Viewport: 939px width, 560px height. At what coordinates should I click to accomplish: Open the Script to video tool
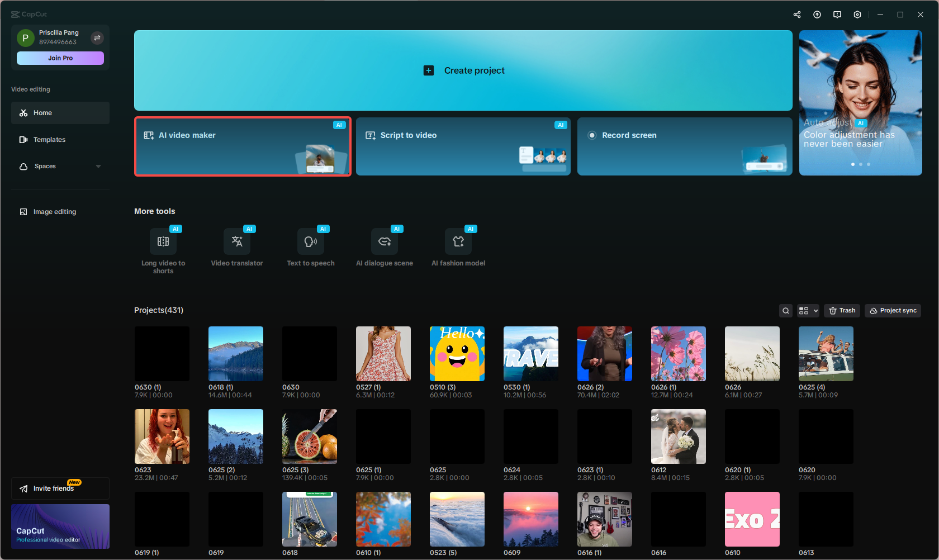pos(463,146)
